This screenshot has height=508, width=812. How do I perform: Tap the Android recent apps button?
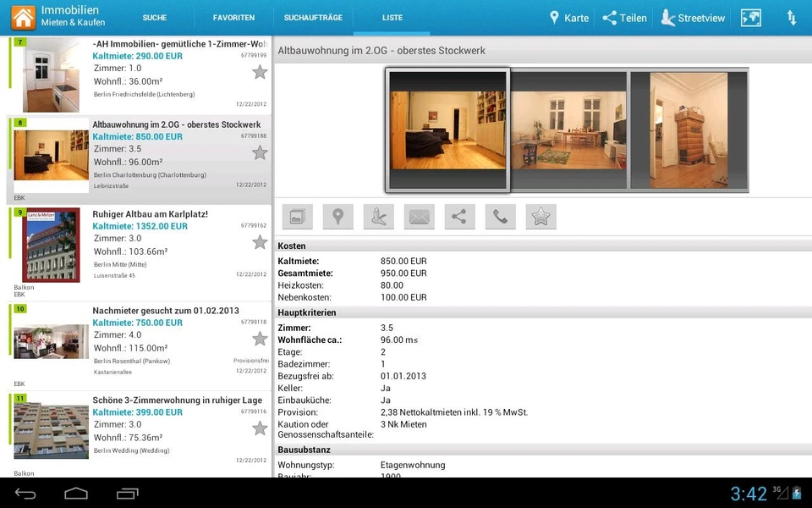(x=128, y=494)
